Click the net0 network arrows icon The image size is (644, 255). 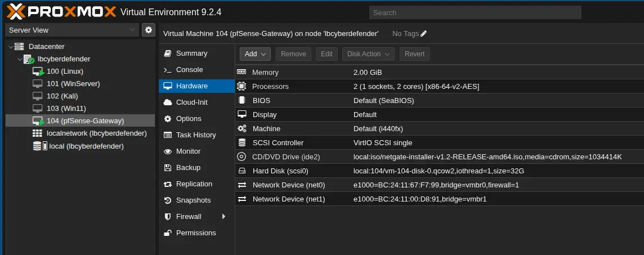(242, 185)
